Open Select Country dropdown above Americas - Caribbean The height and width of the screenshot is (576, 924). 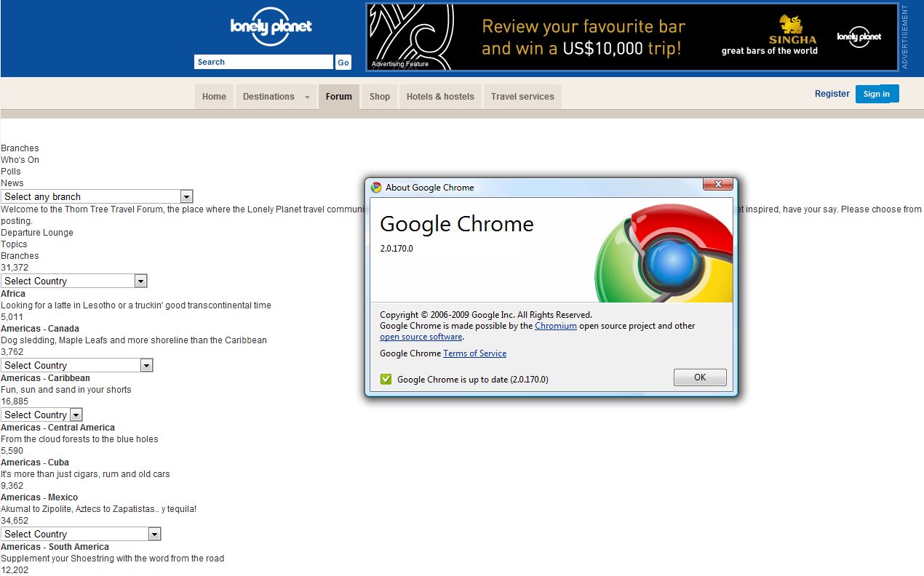77,365
